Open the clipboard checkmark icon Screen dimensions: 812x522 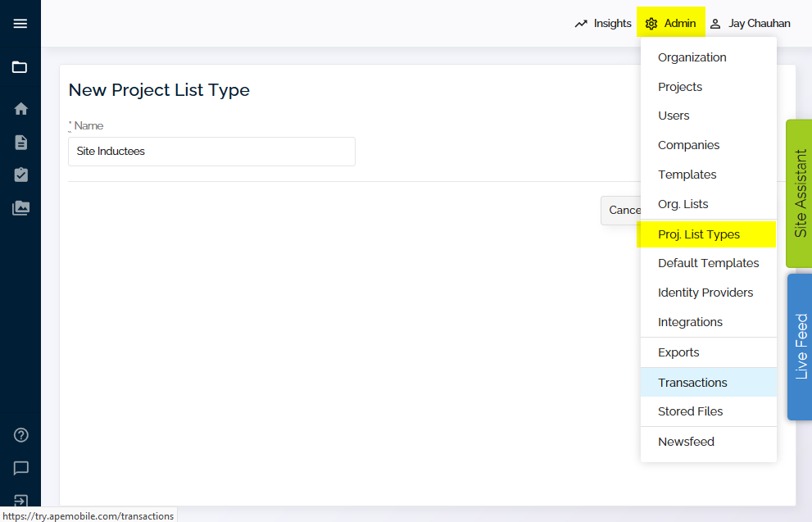click(20, 175)
